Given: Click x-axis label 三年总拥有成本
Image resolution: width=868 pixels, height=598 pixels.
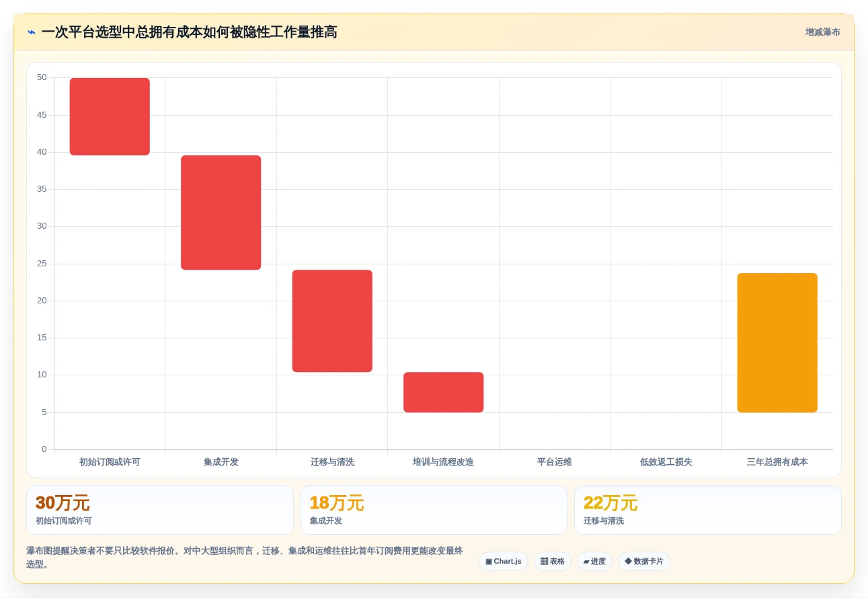Looking at the screenshot, I should [777, 462].
